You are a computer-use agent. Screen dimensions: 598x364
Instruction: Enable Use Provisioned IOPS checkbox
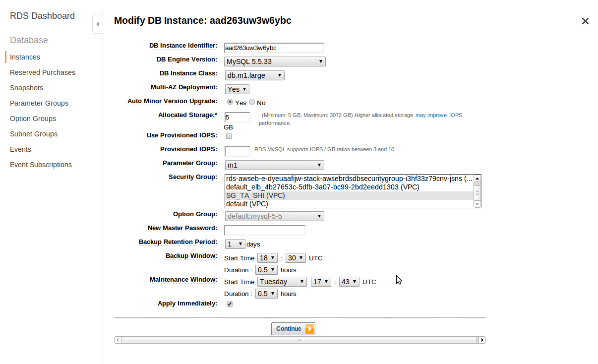(x=229, y=136)
